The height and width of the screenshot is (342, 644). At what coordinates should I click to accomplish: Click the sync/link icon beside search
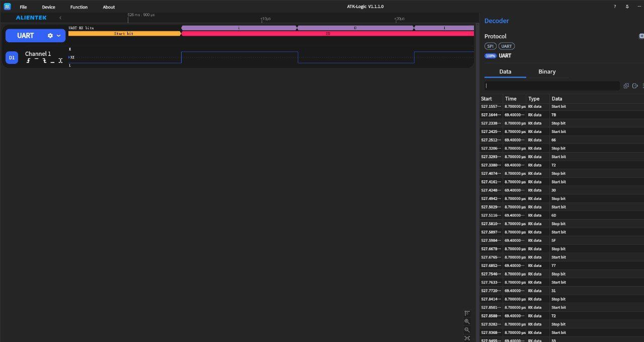626,86
